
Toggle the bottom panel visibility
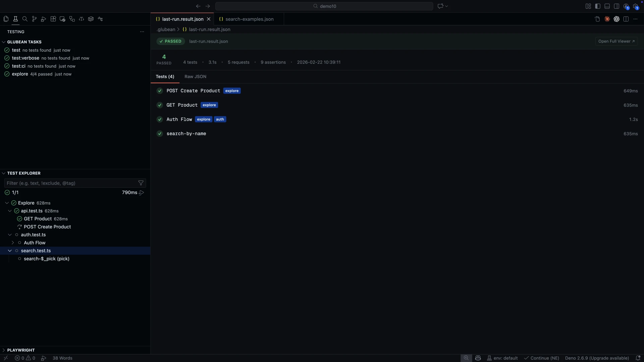tap(607, 6)
